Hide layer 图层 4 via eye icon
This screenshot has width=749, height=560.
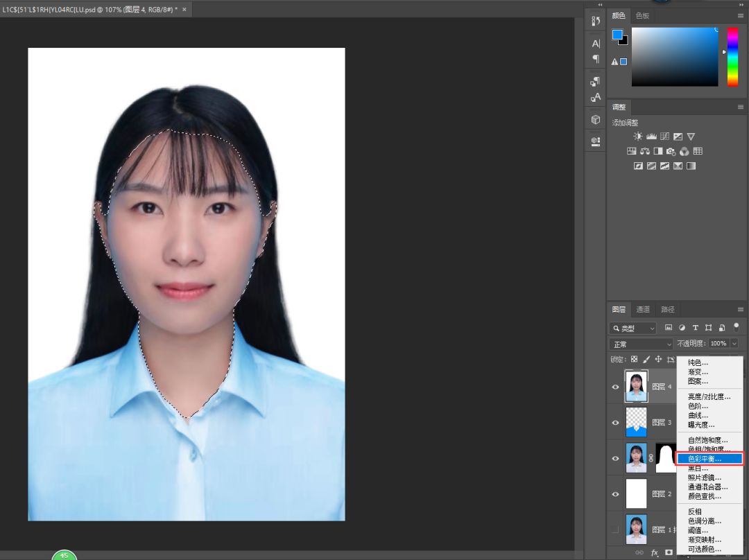615,387
